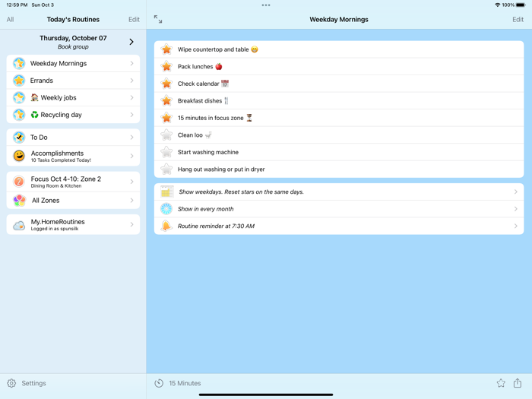
Task: Click the Weekly jobs routine star icon
Action: pyautogui.click(x=19, y=98)
